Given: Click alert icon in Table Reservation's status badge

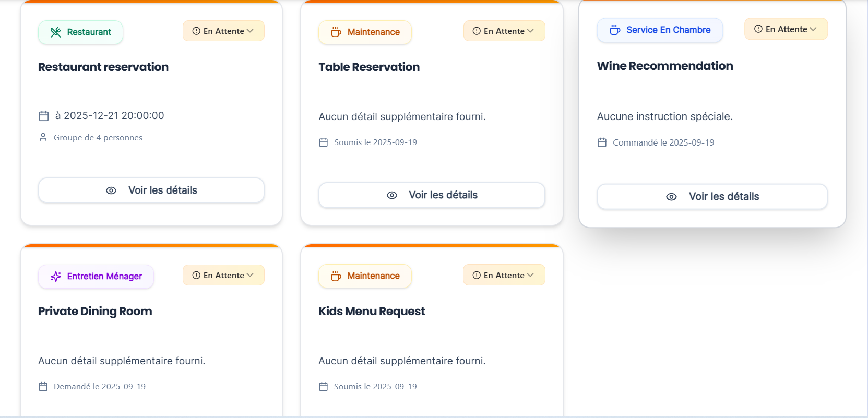Looking at the screenshot, I should pyautogui.click(x=477, y=31).
